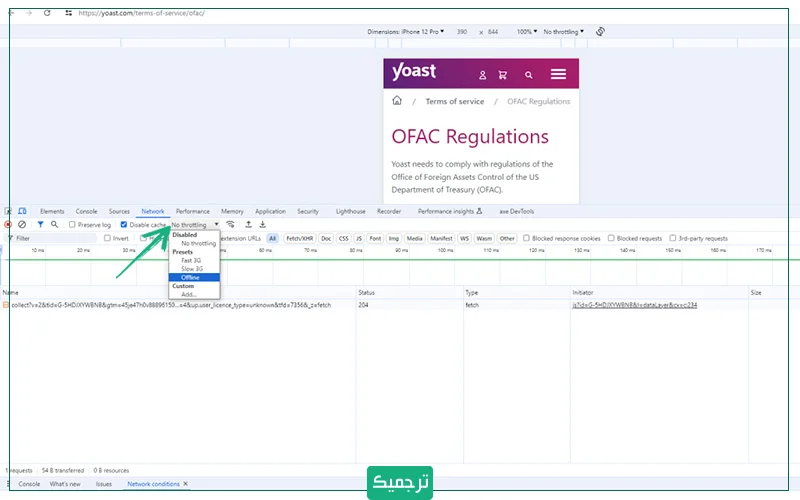Click the Terms of service breadcrumb link
The height and width of the screenshot is (500, 800).
point(455,102)
